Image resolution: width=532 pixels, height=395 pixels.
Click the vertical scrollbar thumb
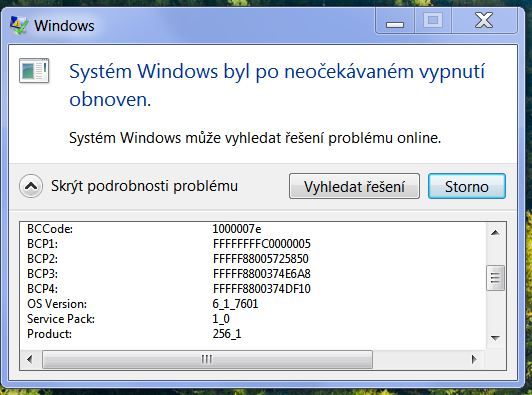click(495, 278)
